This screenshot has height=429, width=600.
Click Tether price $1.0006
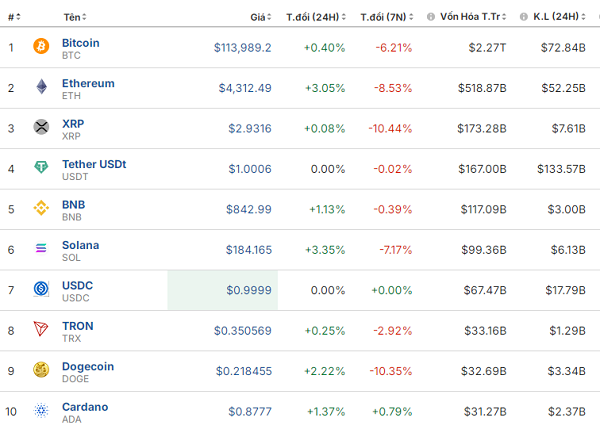pyautogui.click(x=250, y=169)
